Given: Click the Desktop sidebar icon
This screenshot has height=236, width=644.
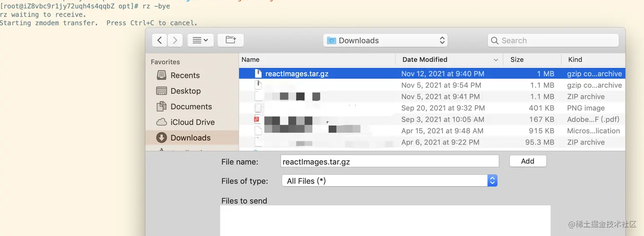Looking at the screenshot, I should 161,91.
